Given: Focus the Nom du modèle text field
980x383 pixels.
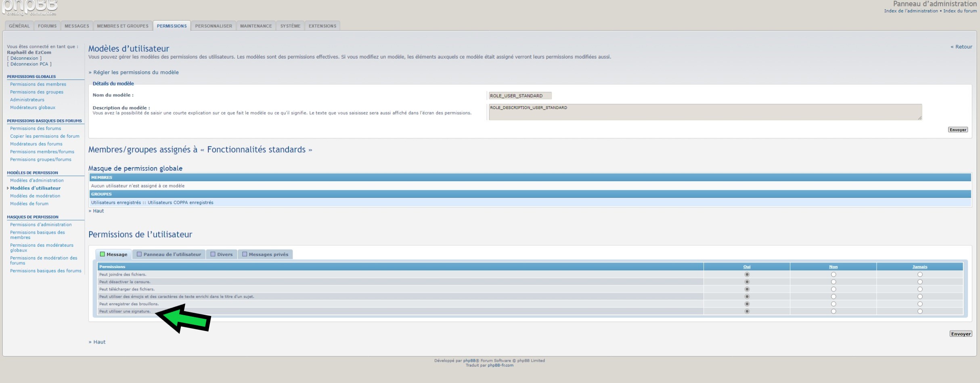Looking at the screenshot, I should tap(519, 96).
